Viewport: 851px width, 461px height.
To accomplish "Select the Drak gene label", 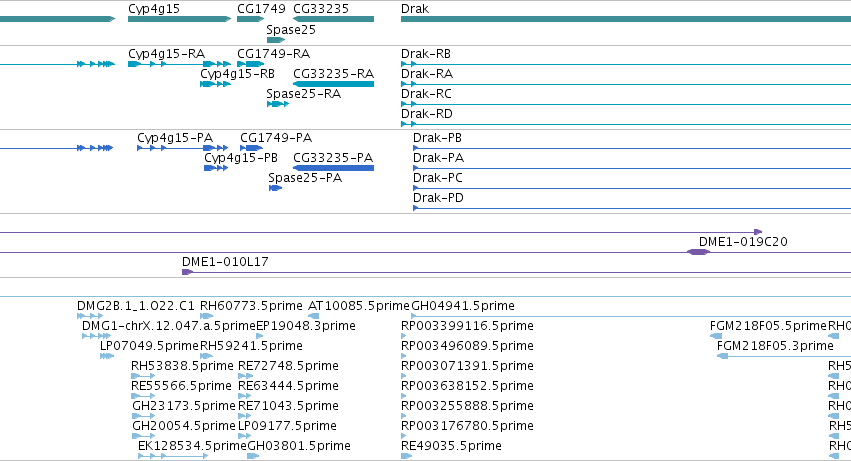I will 415,9.
